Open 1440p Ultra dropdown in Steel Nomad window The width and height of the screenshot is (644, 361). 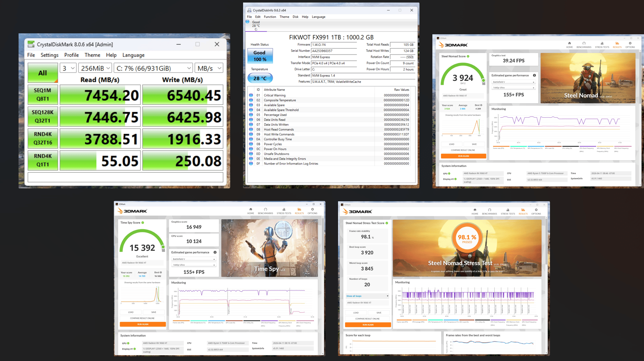pos(514,88)
